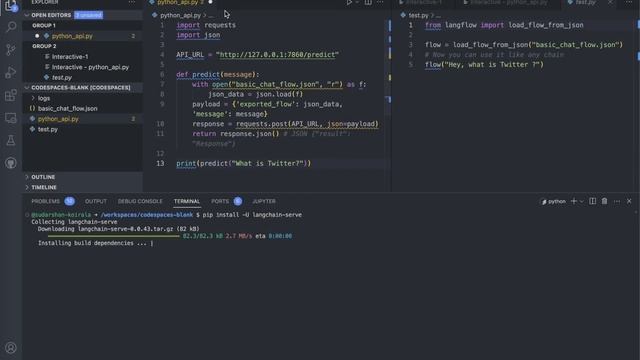Screen dimensions: 640x360
Task: Click the unsaved badge in Open Editors
Action: (89, 15)
